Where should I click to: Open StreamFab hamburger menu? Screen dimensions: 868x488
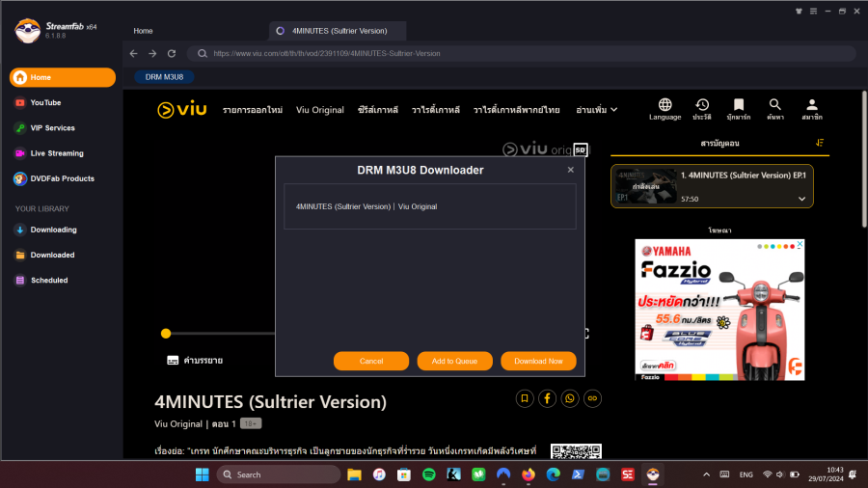click(x=813, y=11)
